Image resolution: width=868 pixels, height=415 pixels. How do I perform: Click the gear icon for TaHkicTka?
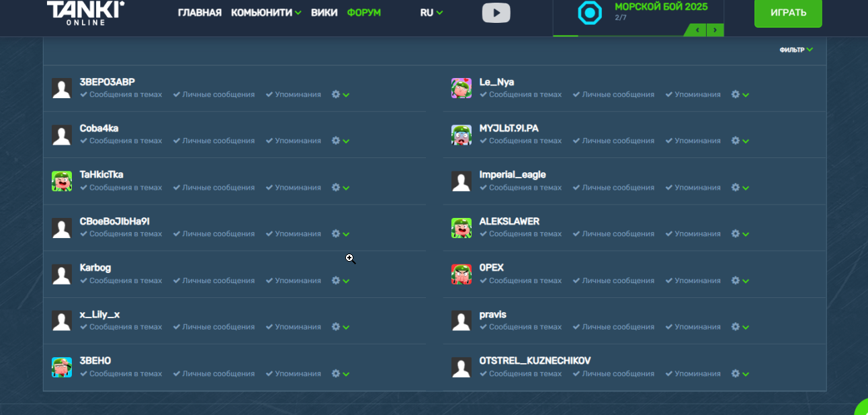[336, 187]
